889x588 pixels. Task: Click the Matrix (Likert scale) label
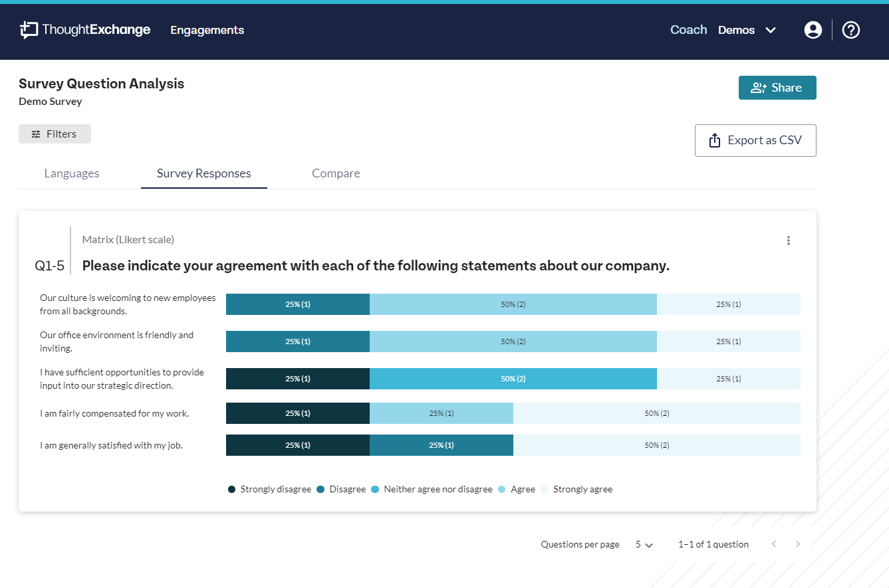[x=128, y=239]
